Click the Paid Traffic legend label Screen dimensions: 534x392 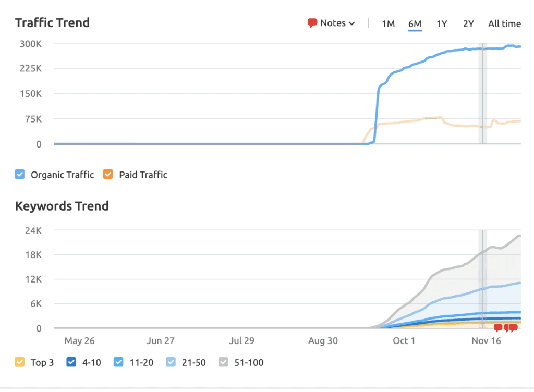point(143,175)
